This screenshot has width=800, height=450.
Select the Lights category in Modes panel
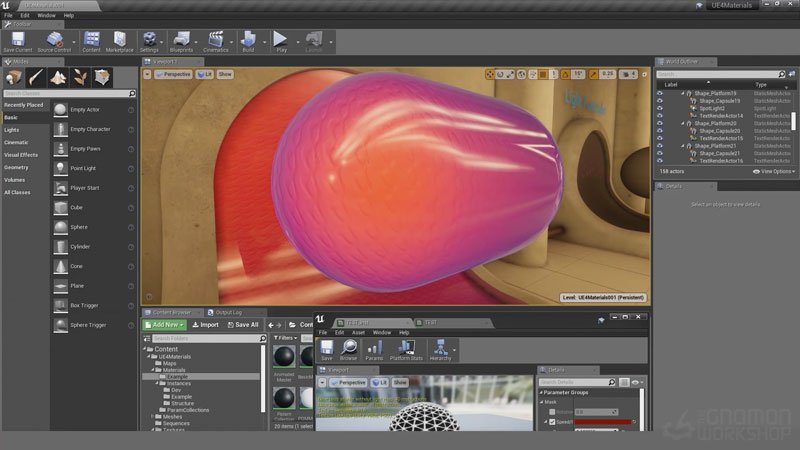pyautogui.click(x=12, y=130)
